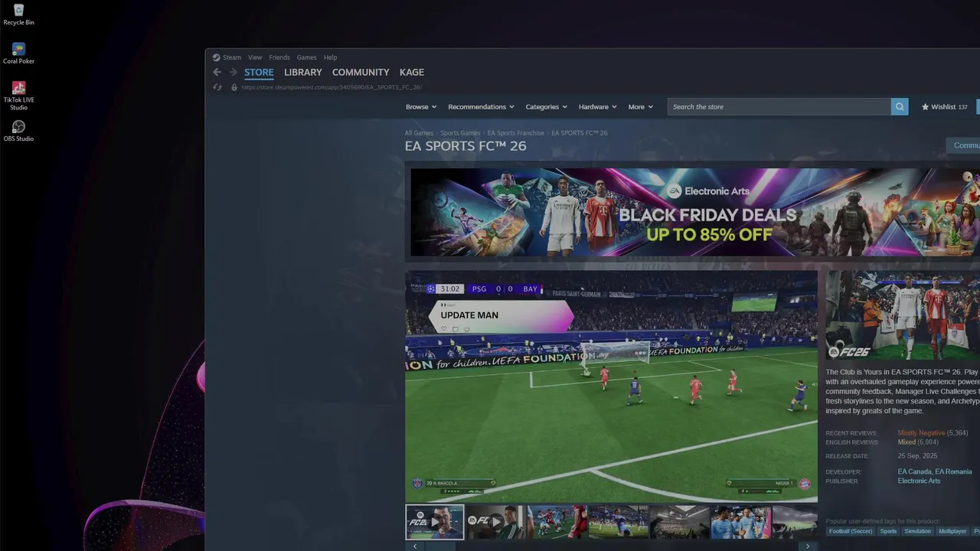Switch to the COMMUNITY tab
The height and width of the screenshot is (551, 980).
tap(361, 73)
